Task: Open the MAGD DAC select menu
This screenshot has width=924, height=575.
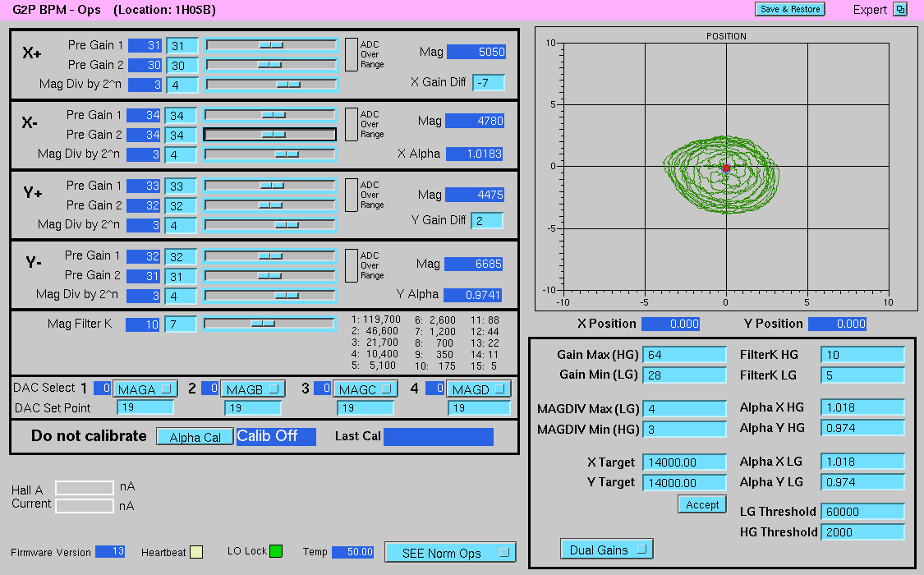Action: tap(479, 389)
